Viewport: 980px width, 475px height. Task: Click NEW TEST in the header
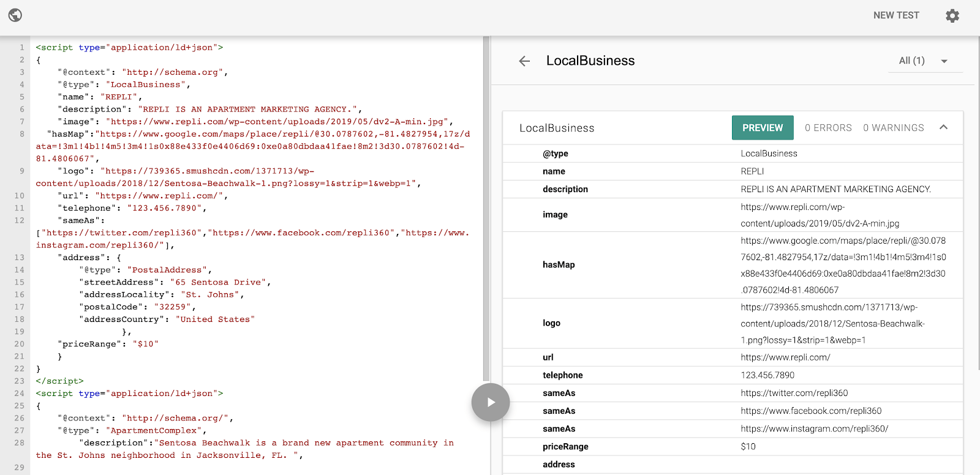[x=895, y=15]
